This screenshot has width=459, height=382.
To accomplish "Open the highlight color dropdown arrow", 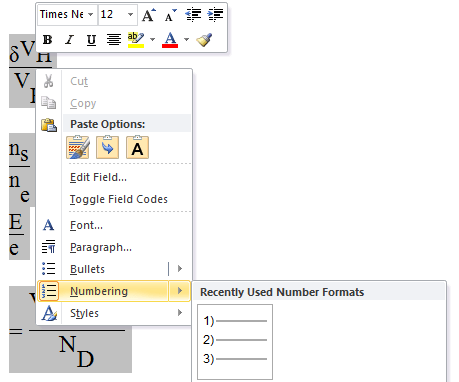I will [152, 40].
